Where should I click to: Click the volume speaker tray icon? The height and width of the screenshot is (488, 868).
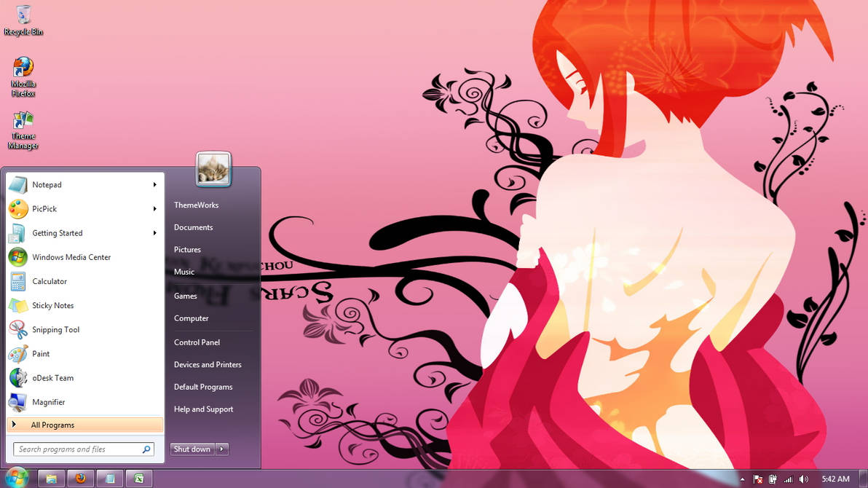pyautogui.click(x=804, y=479)
